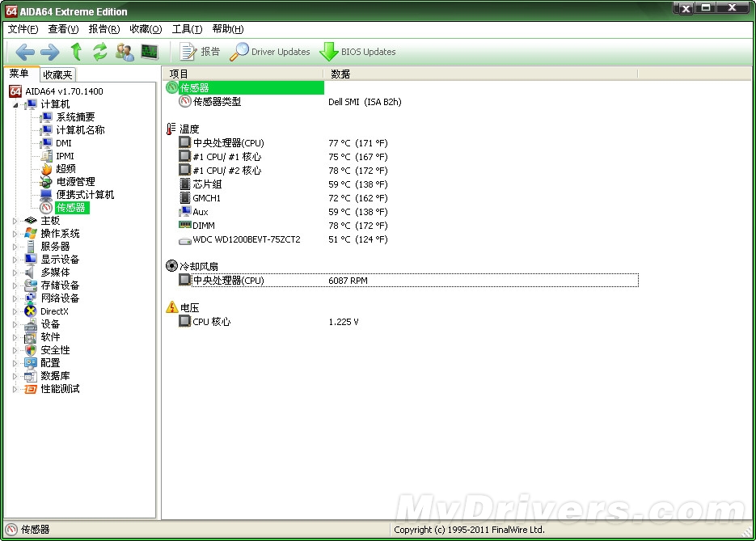Screen dimensions: 756x541
Task: Click the Back arrow in toolbar
Action: pos(25,52)
